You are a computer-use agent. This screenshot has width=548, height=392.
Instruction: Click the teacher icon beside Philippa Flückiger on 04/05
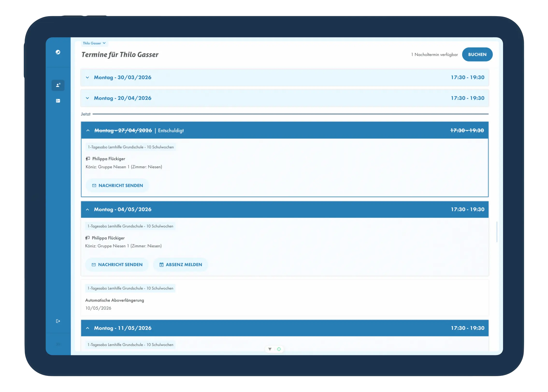87,238
